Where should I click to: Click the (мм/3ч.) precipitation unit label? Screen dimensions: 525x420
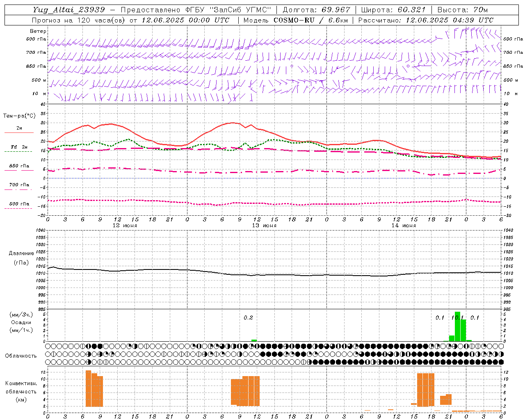pyautogui.click(x=21, y=315)
